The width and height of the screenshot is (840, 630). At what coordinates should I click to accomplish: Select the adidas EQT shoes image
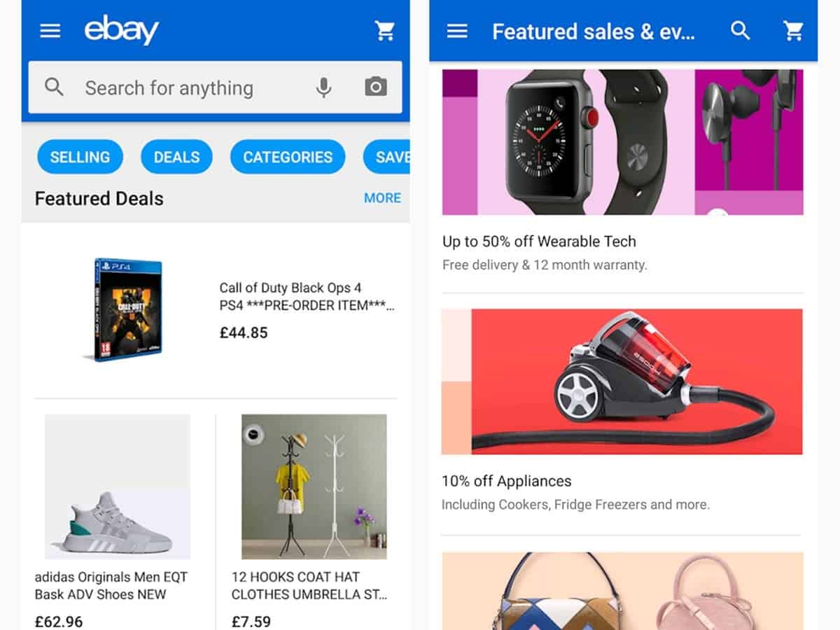(x=118, y=486)
